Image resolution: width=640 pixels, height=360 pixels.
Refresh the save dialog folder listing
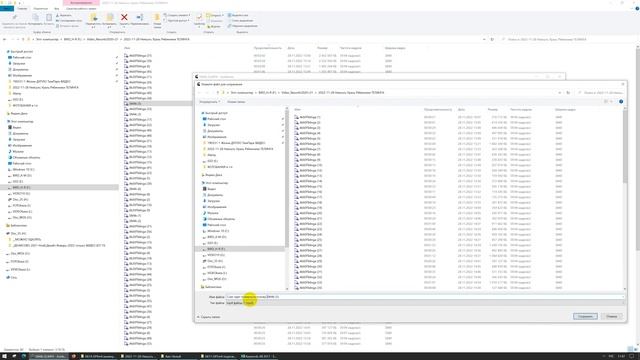click(x=568, y=93)
